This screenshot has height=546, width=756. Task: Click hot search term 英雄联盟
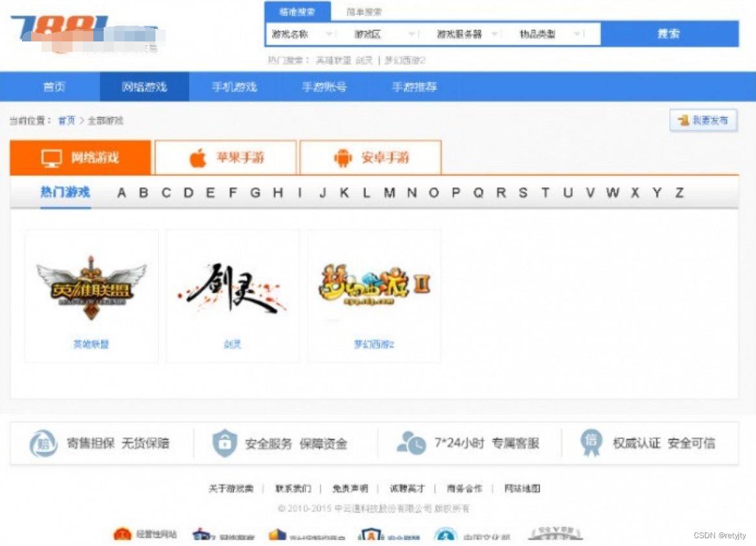tap(334, 61)
